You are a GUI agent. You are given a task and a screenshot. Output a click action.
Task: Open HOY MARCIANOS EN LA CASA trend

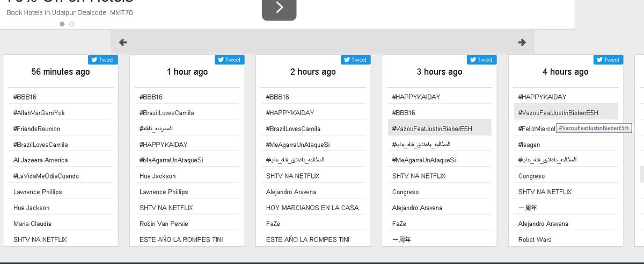click(x=313, y=208)
